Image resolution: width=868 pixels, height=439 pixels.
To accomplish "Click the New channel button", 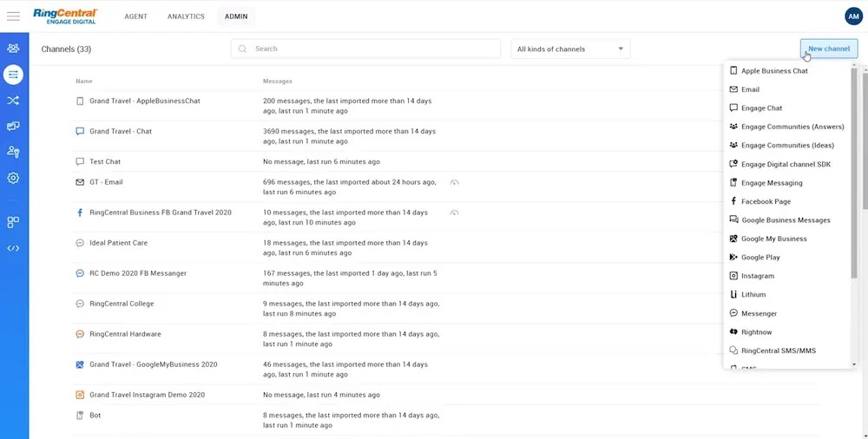I will coord(828,49).
